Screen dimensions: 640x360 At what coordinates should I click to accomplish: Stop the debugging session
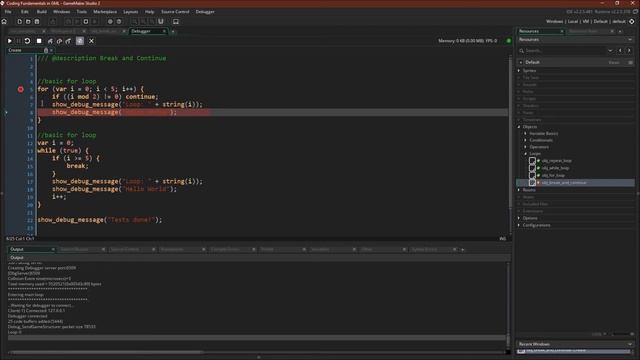point(39,41)
